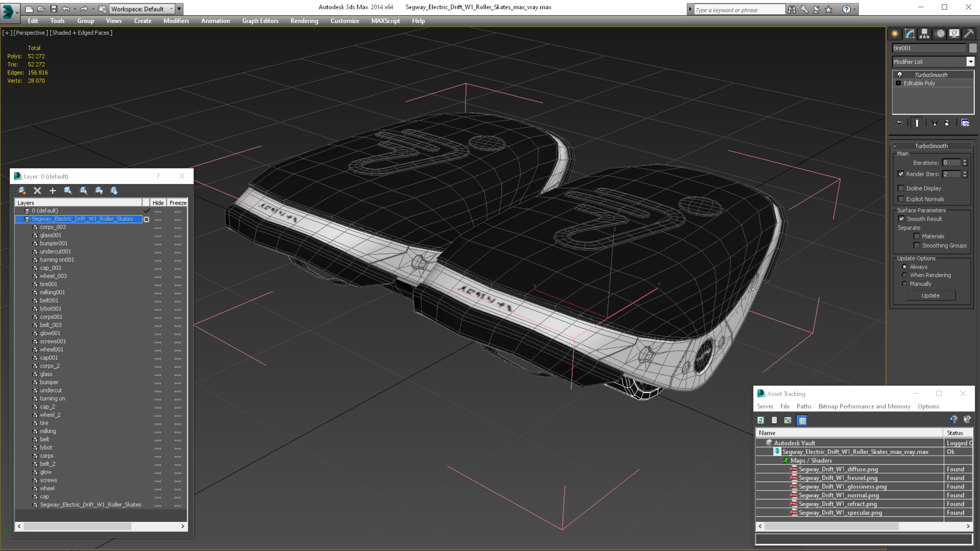Open the Help icon dropdown arrow

point(855,9)
